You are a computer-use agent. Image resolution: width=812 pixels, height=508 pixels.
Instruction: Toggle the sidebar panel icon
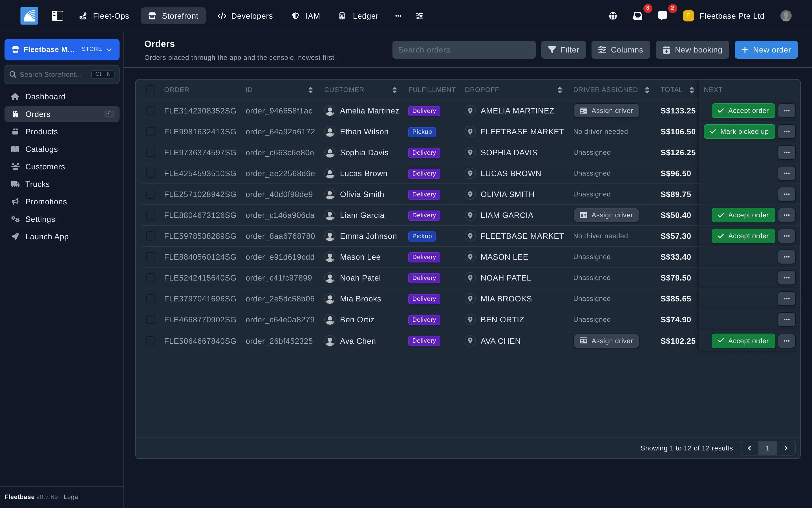[x=58, y=16]
